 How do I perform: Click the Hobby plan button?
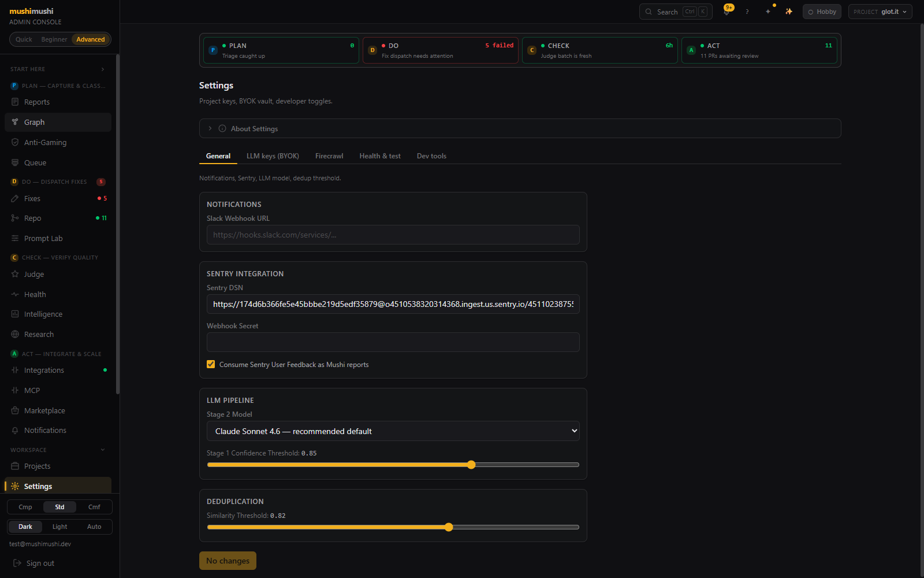coord(822,12)
